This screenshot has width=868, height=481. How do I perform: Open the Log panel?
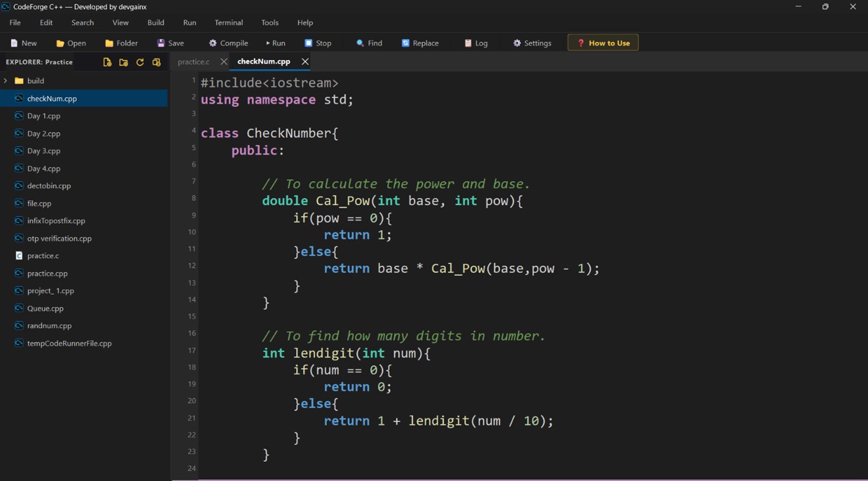(476, 43)
